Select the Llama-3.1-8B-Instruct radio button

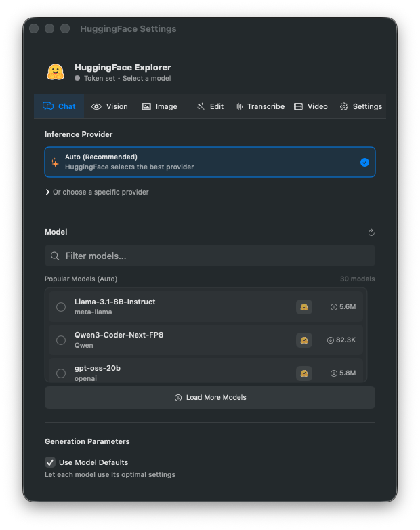pos(61,307)
